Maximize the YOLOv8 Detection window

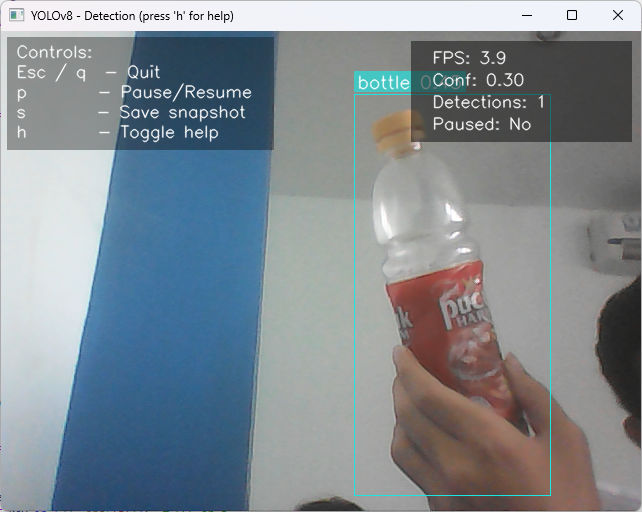(572, 16)
